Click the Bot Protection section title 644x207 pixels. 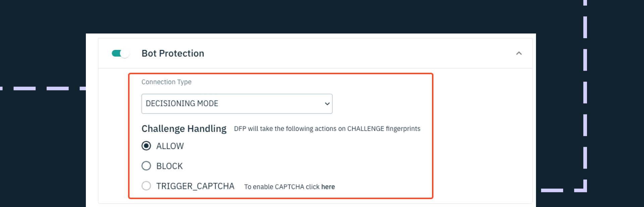click(173, 53)
